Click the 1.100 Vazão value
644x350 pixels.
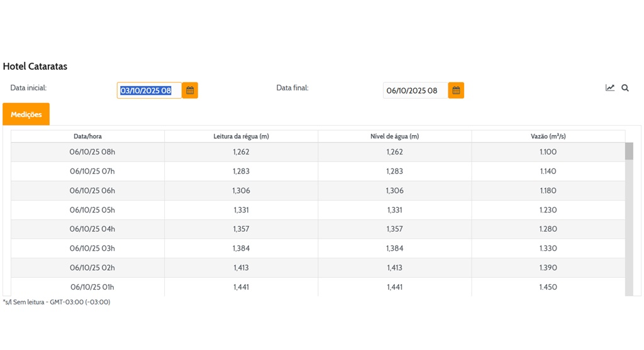[548, 152]
